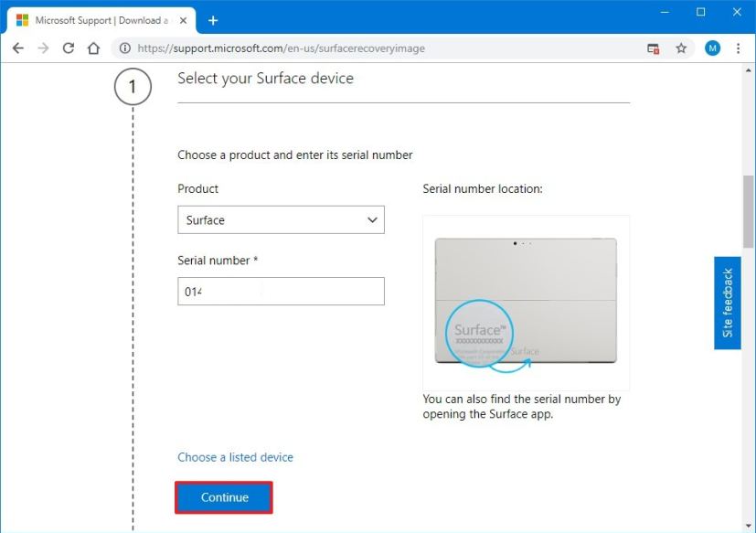This screenshot has width=756, height=533.
Task: Click the Choose a listed device link
Action: [x=235, y=457]
